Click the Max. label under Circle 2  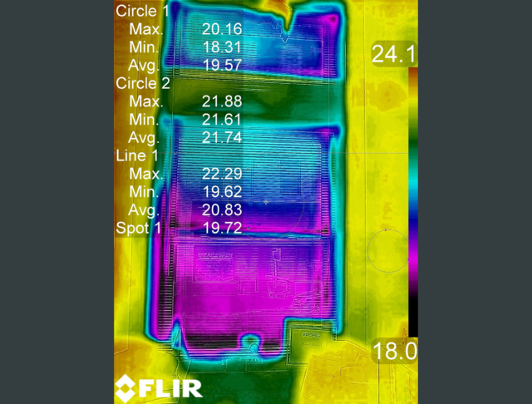pyautogui.click(x=146, y=101)
